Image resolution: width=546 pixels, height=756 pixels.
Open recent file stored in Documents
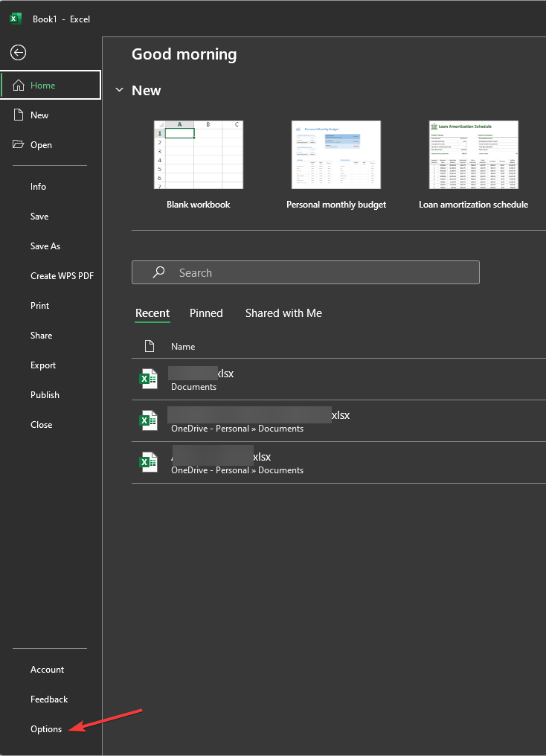(x=338, y=379)
